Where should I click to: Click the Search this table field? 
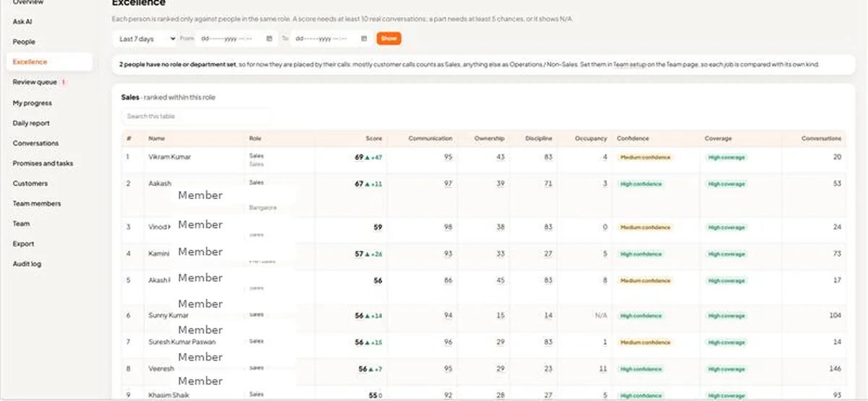196,116
